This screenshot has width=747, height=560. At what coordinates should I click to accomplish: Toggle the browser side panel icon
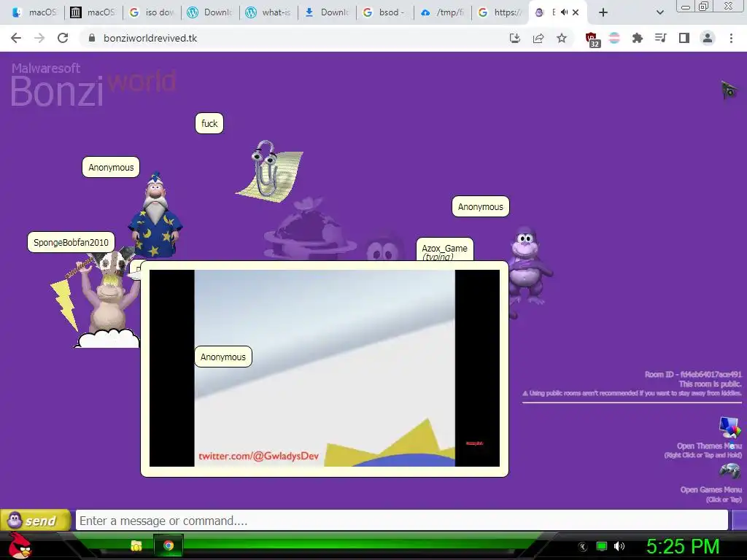click(x=684, y=38)
